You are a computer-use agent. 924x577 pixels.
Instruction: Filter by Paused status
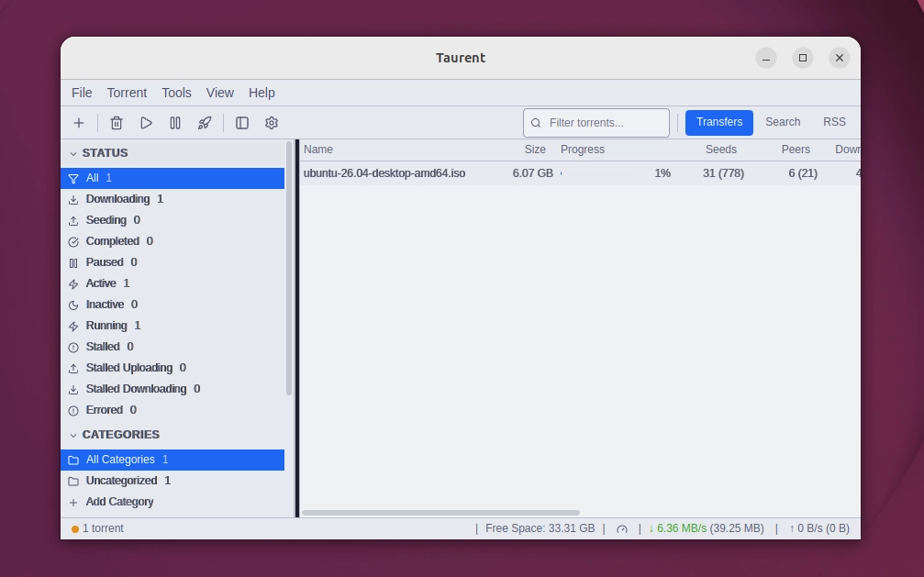[x=173, y=262]
